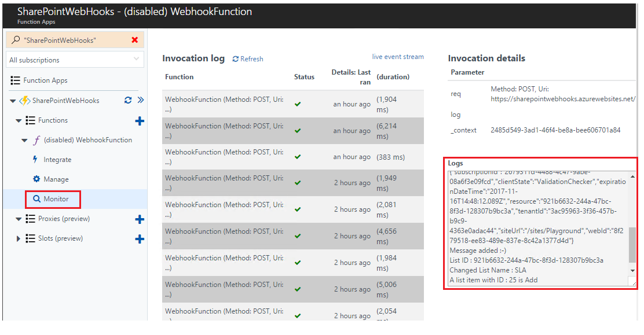Image resolution: width=644 pixels, height=335 pixels.
Task: Click the req parameter URL value
Action: 563,94
